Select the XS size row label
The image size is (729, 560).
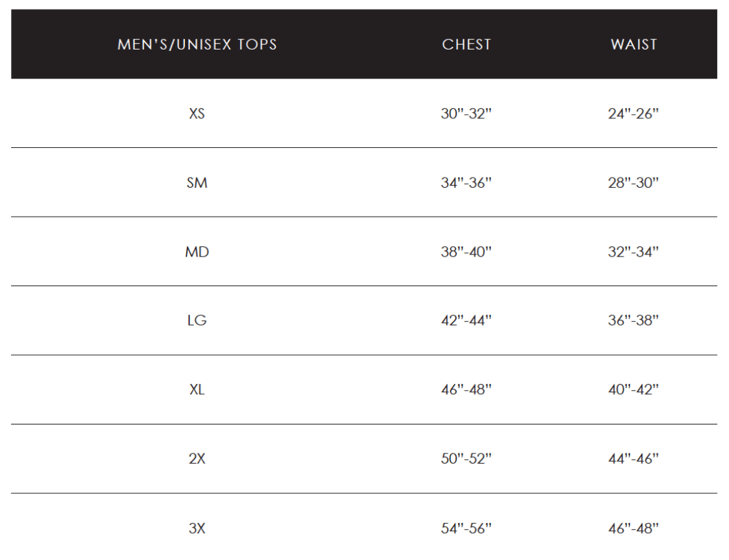[x=197, y=114]
